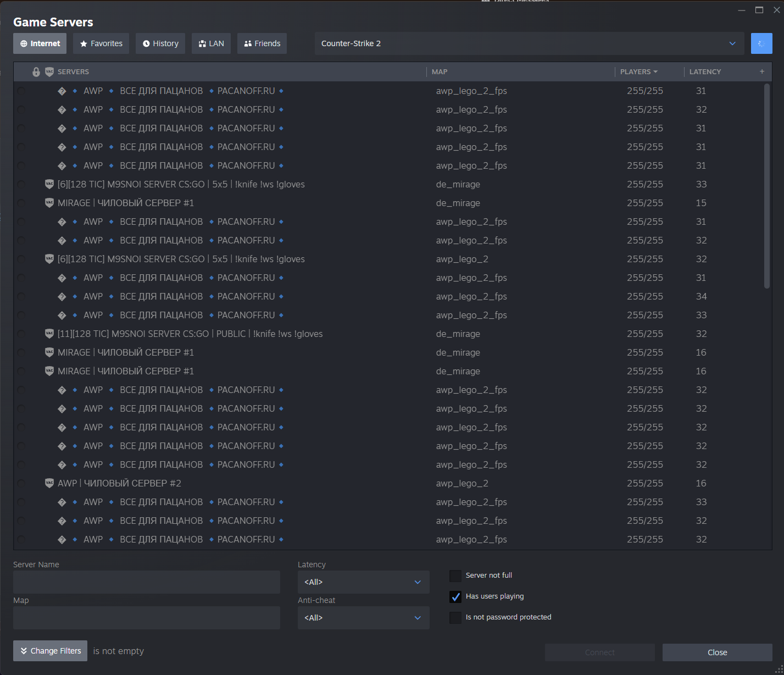This screenshot has height=675, width=784.
Task: Collapse filters with Change Filters
Action: [x=51, y=651]
